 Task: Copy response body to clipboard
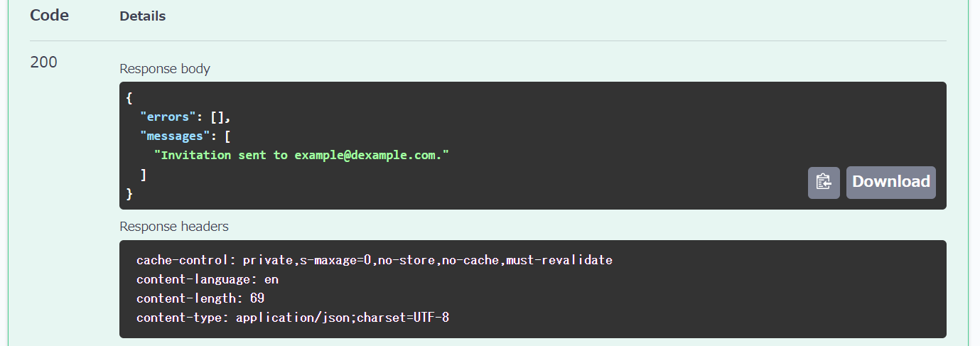(x=824, y=183)
